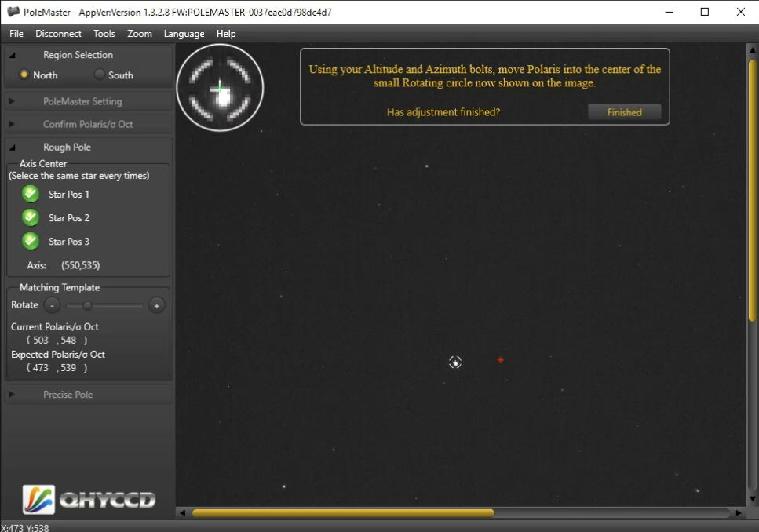The width and height of the screenshot is (759, 532).
Task: Click the small circle around Polaris
Action: [x=455, y=362]
